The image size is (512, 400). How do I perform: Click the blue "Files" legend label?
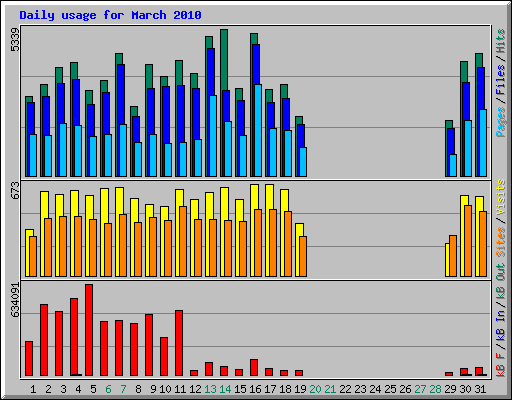pos(500,79)
